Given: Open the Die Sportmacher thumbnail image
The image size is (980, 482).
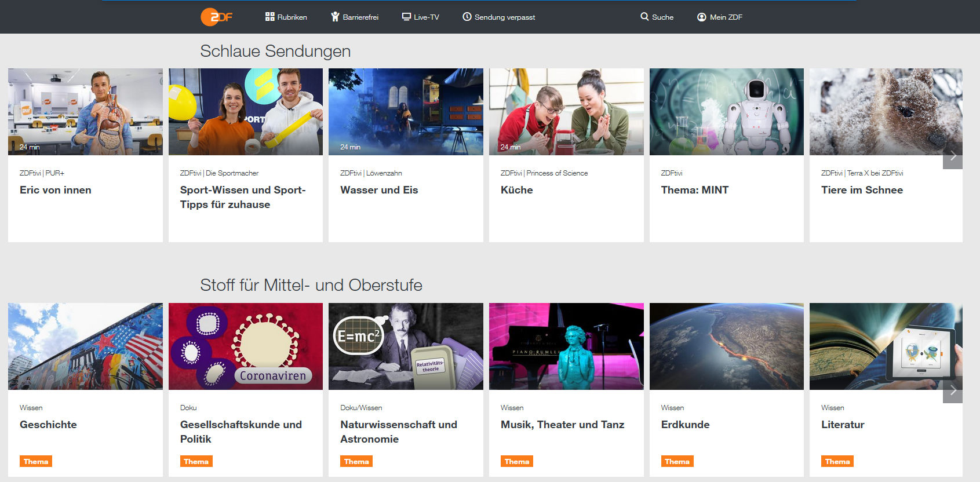Looking at the screenshot, I should coord(246,112).
